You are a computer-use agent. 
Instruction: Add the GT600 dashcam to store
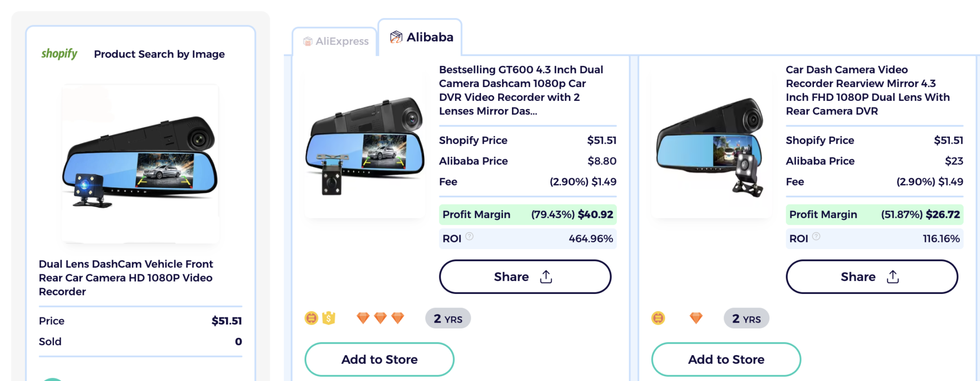pyautogui.click(x=379, y=359)
